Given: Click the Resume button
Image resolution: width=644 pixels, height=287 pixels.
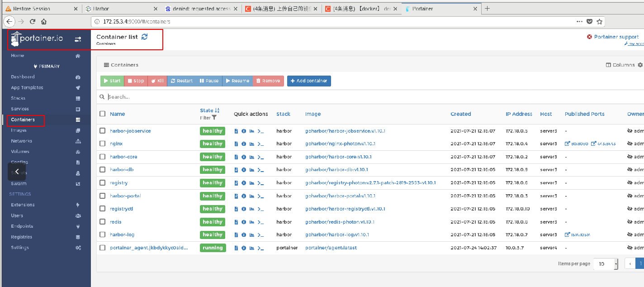Looking at the screenshot, I should (237, 81).
